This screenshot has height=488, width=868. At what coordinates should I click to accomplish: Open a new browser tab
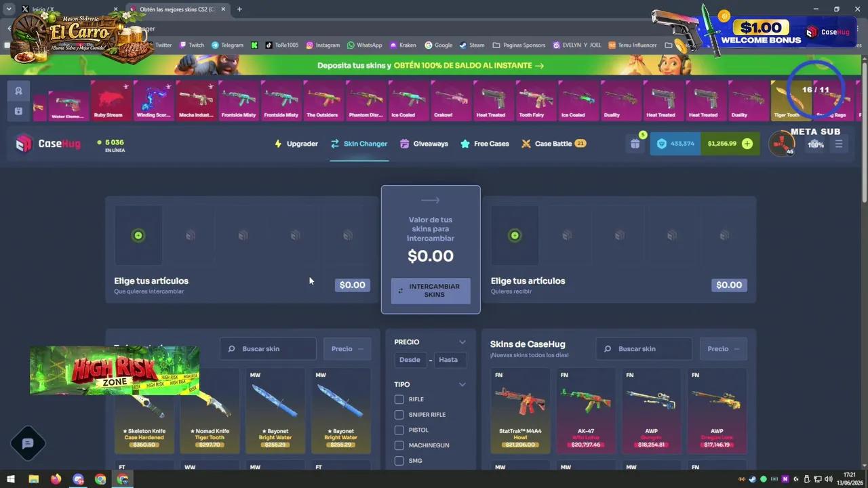click(x=239, y=9)
